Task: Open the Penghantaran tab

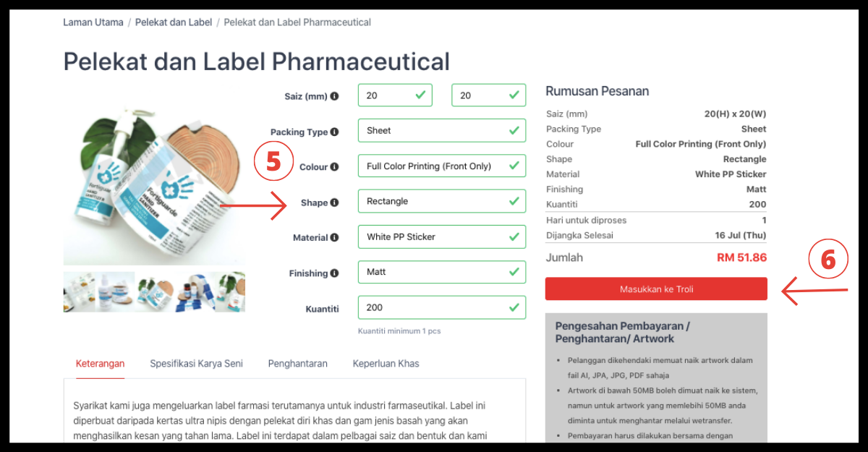Action: [x=297, y=364]
